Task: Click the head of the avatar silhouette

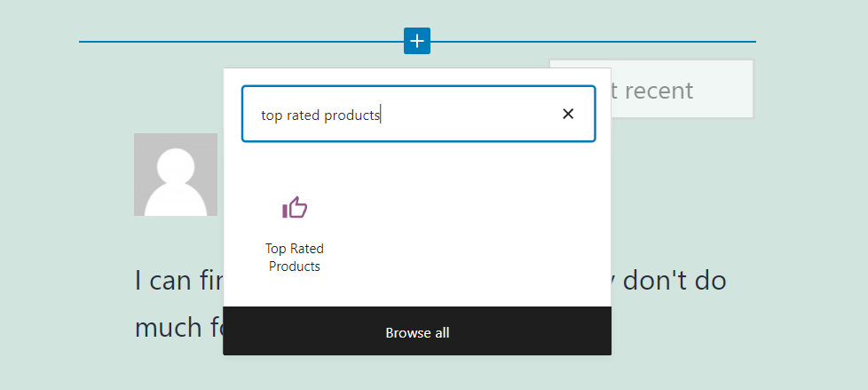Action: click(176, 164)
